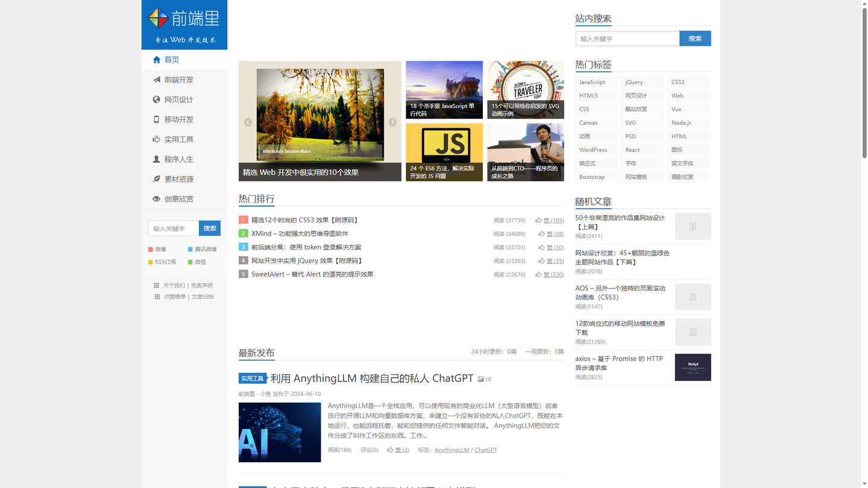Click the paper plane icon for 前端开发

point(157,80)
